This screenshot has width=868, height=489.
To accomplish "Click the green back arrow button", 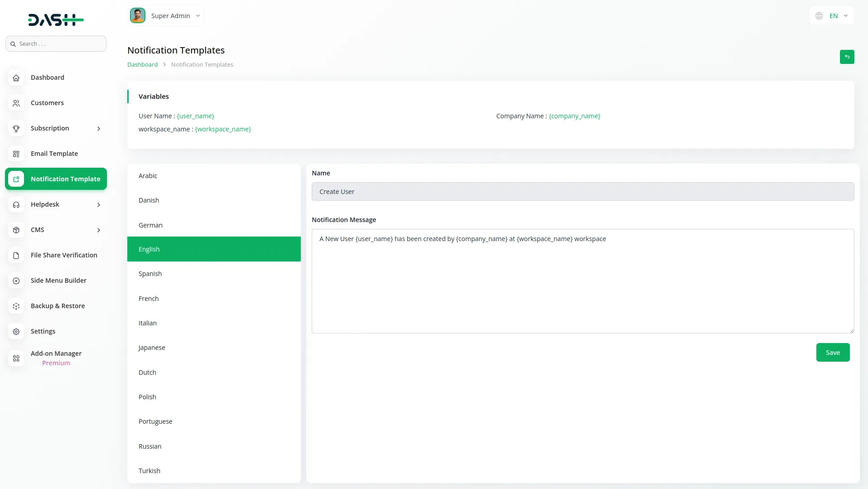I will [x=847, y=57].
